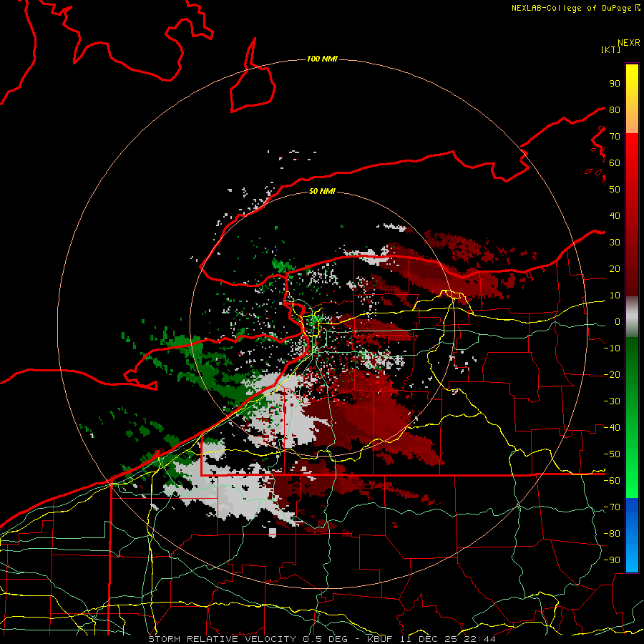Click the 22:44 timestamp in caption
The height and width of the screenshot is (644, 644).
(x=480, y=639)
